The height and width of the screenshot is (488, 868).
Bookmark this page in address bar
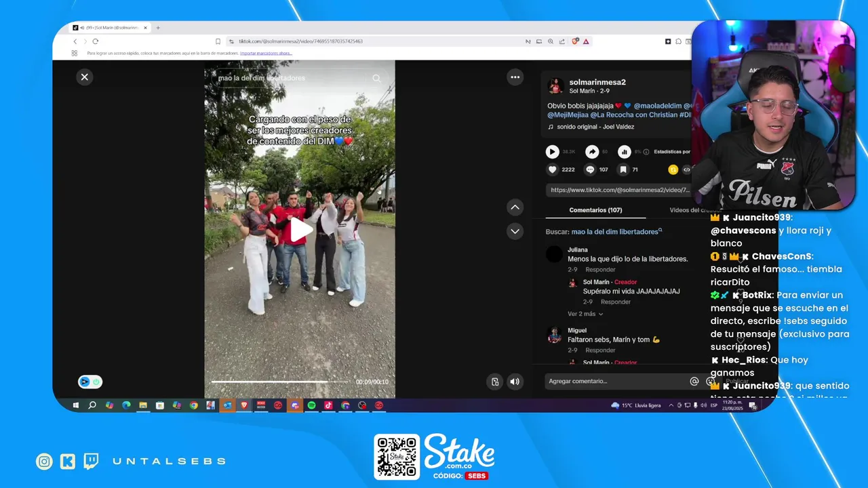pyautogui.click(x=218, y=41)
